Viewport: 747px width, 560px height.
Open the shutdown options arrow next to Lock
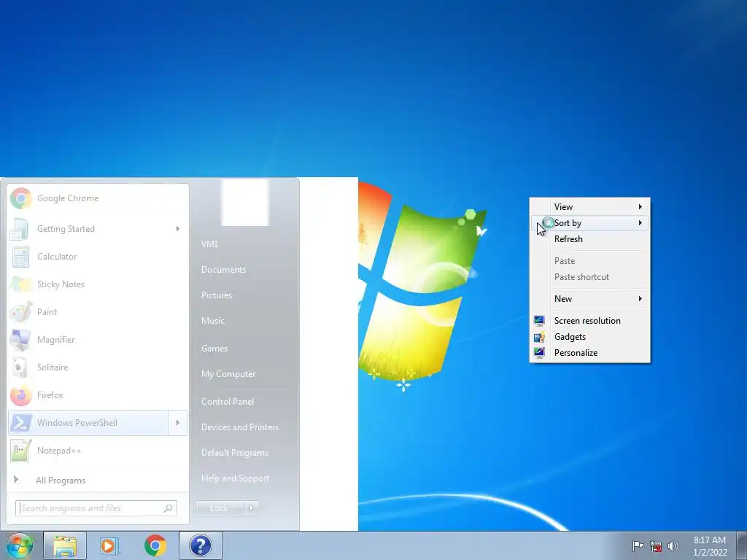coord(252,508)
